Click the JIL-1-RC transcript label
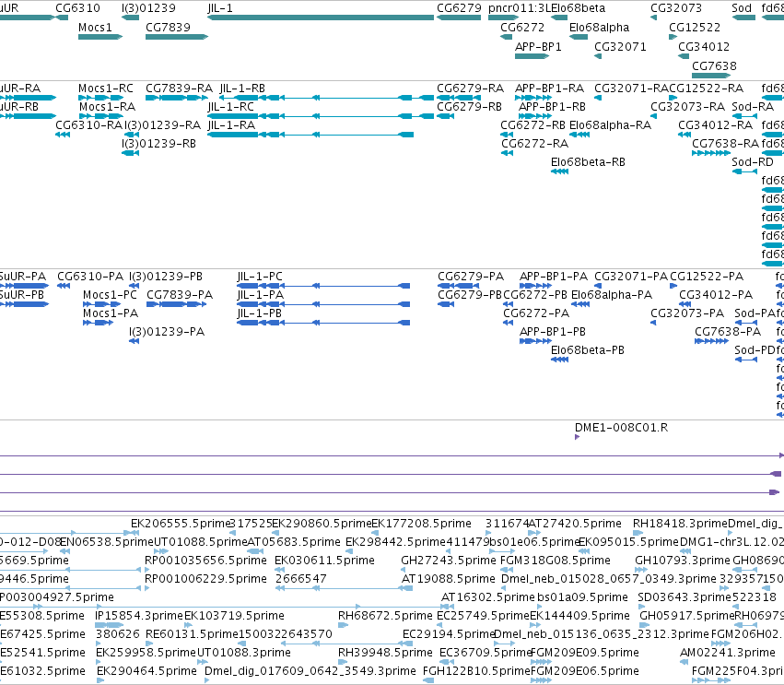 (x=230, y=107)
